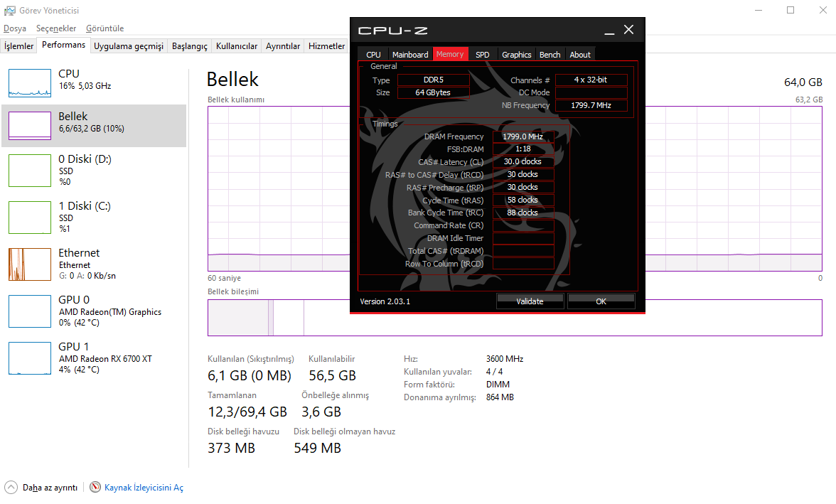Switch to the İşlemler tab
The height and width of the screenshot is (504, 836).
(18, 46)
